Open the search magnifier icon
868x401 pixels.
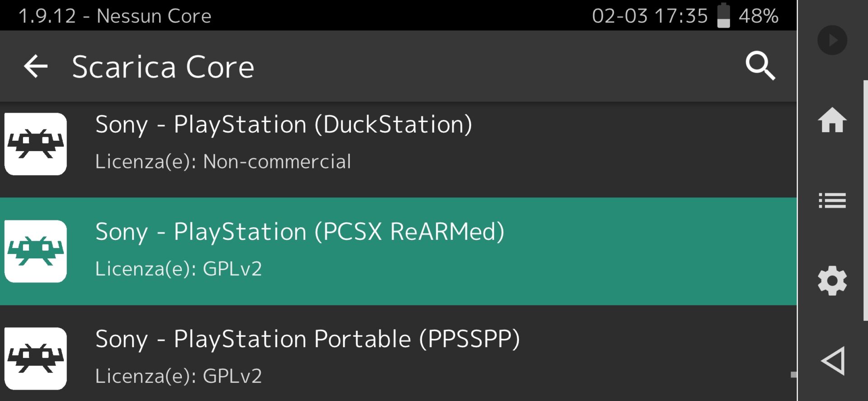[760, 66]
